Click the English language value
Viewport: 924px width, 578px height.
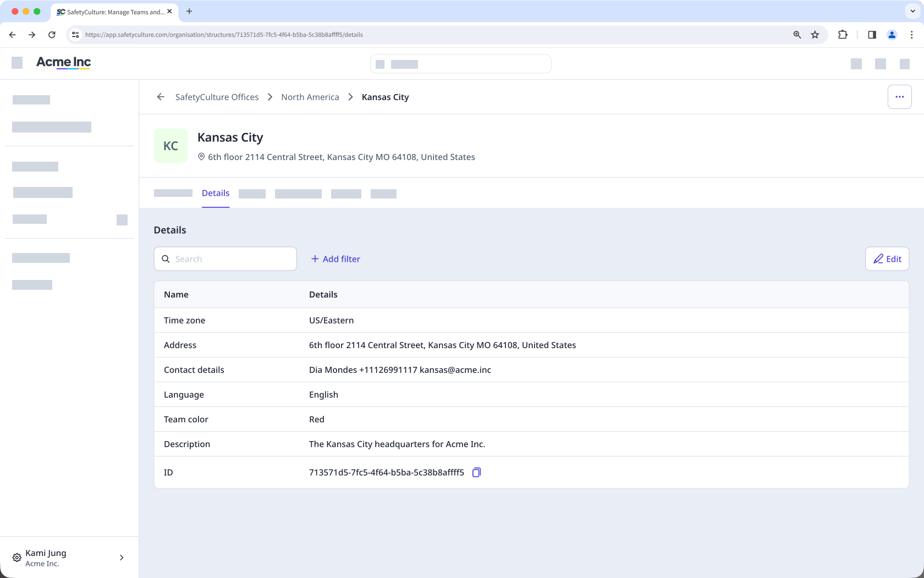[323, 395]
